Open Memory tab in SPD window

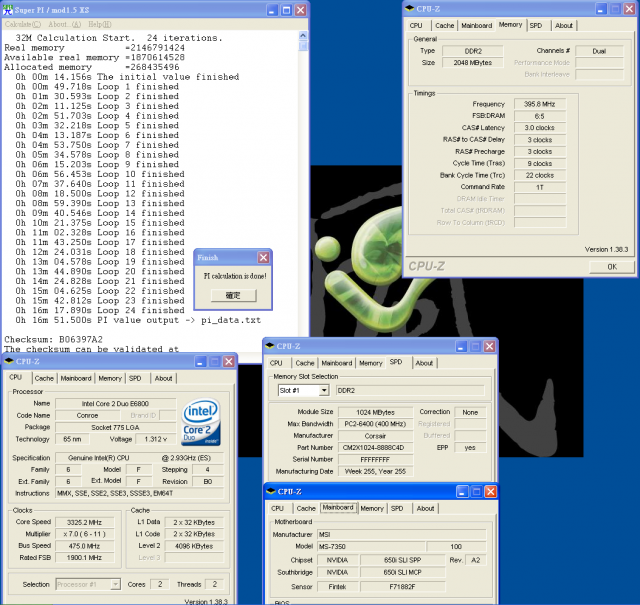coord(371,363)
